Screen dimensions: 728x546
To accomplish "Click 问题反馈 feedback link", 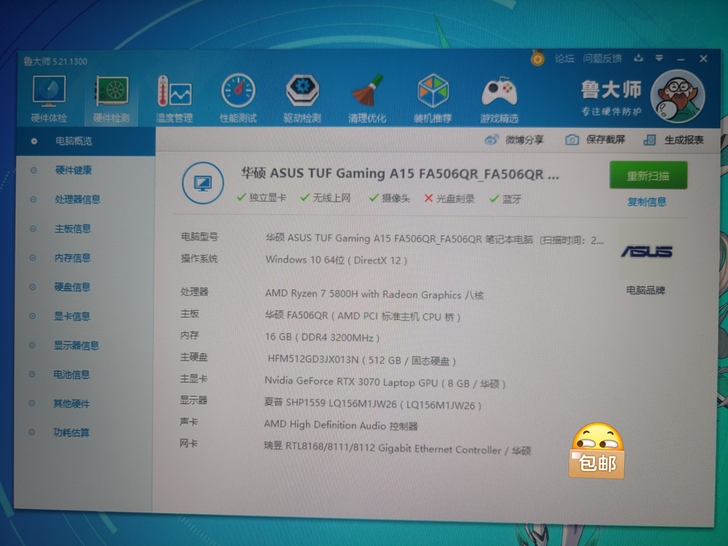I will (602, 58).
